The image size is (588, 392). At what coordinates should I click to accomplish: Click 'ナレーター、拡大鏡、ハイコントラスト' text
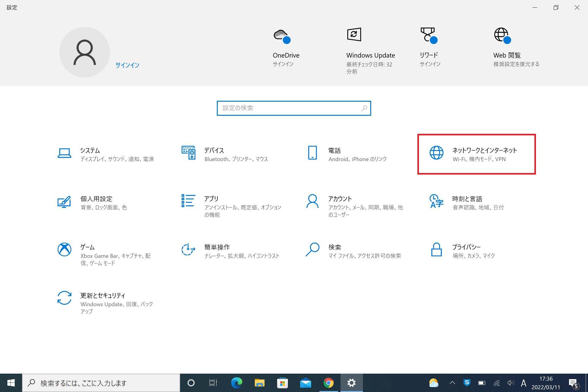[x=242, y=256]
